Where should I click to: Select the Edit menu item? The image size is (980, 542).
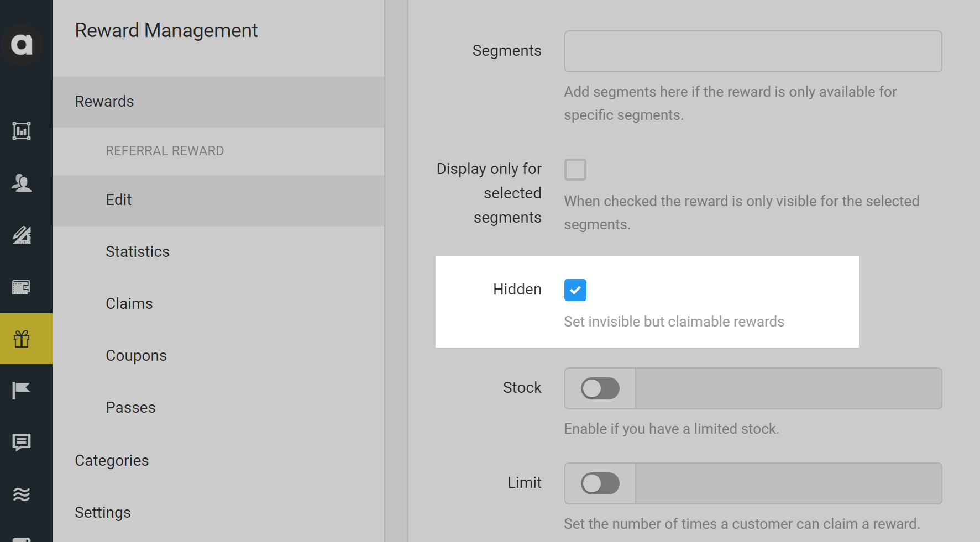click(x=218, y=200)
